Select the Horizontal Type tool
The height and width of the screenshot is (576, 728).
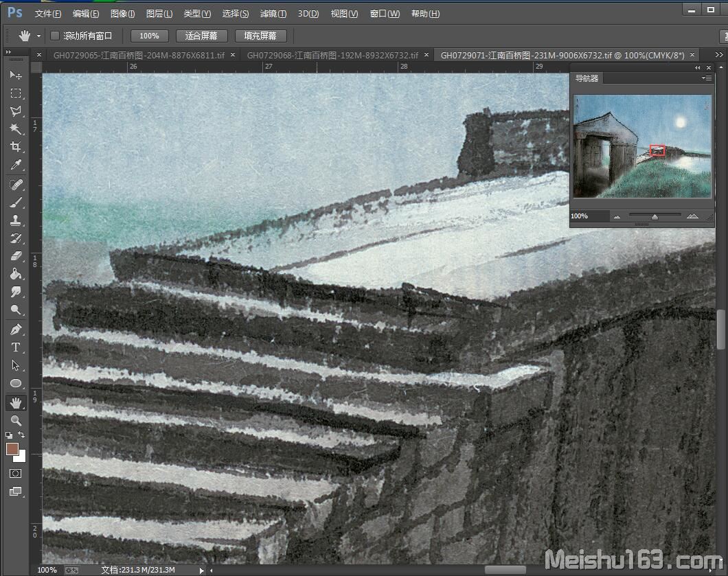(16, 347)
